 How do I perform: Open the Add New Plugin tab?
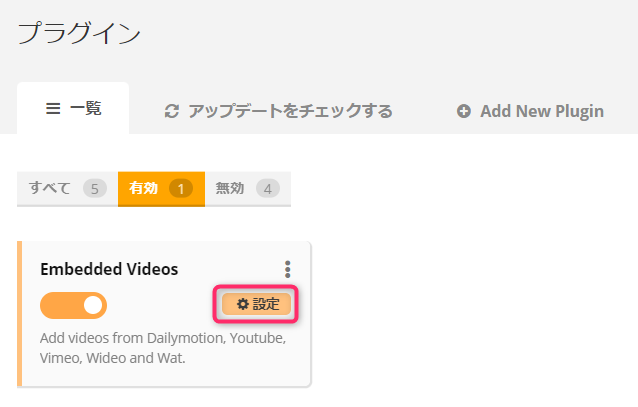pyautogui.click(x=530, y=111)
